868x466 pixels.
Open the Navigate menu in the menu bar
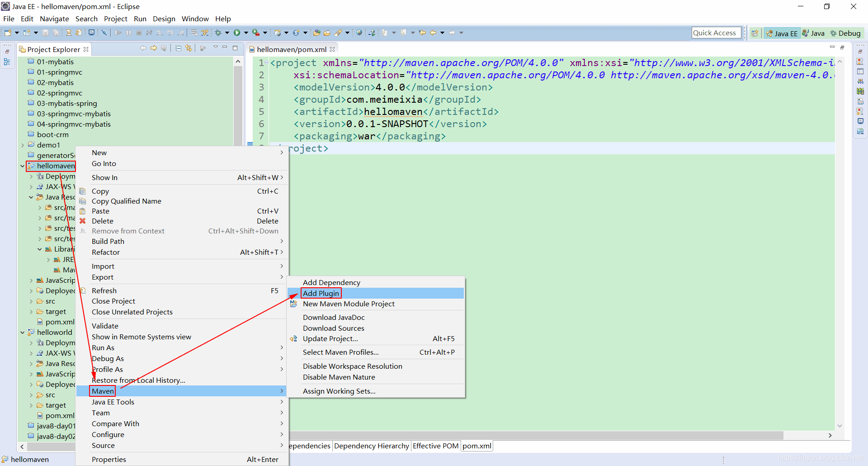[54, 19]
